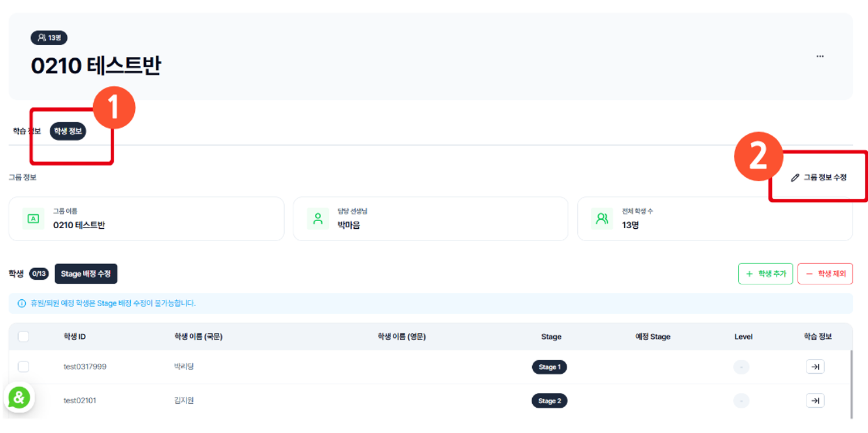Screen dimensions: 868x433
Task: Click the 학생 이름 (영문) column header
Action: pyautogui.click(x=401, y=337)
